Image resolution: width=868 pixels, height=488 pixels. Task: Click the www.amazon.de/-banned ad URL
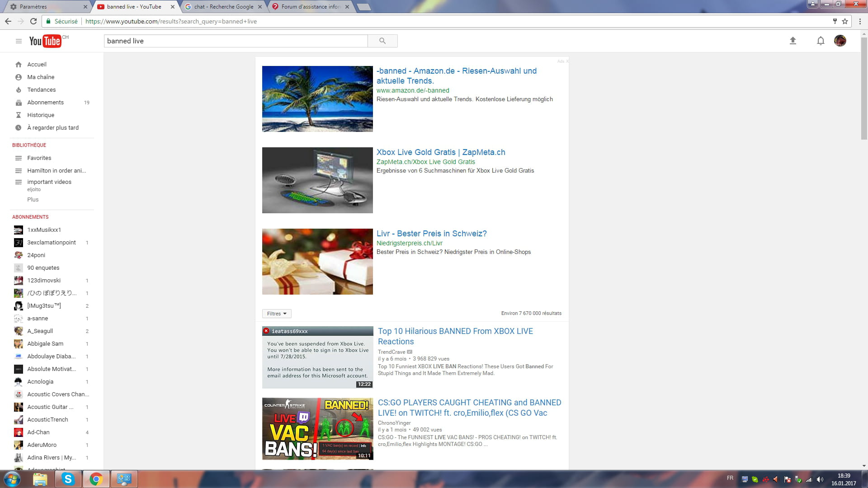(x=413, y=90)
